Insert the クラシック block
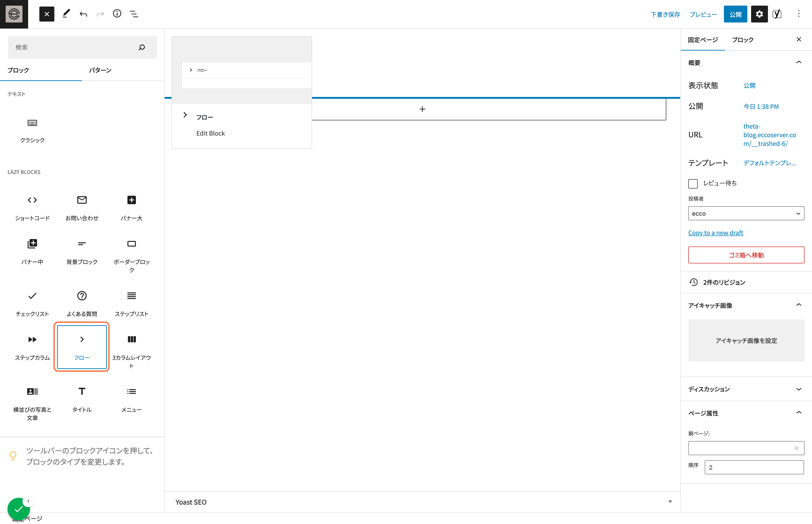 [32, 131]
